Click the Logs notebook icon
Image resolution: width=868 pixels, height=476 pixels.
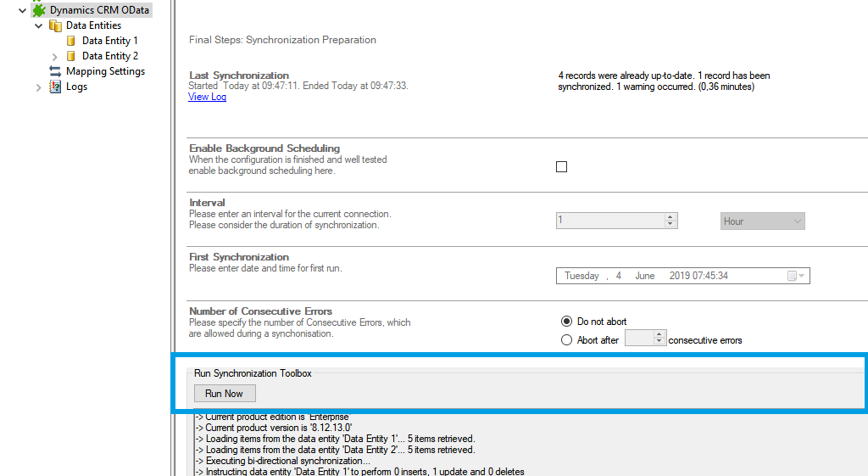tap(55, 87)
